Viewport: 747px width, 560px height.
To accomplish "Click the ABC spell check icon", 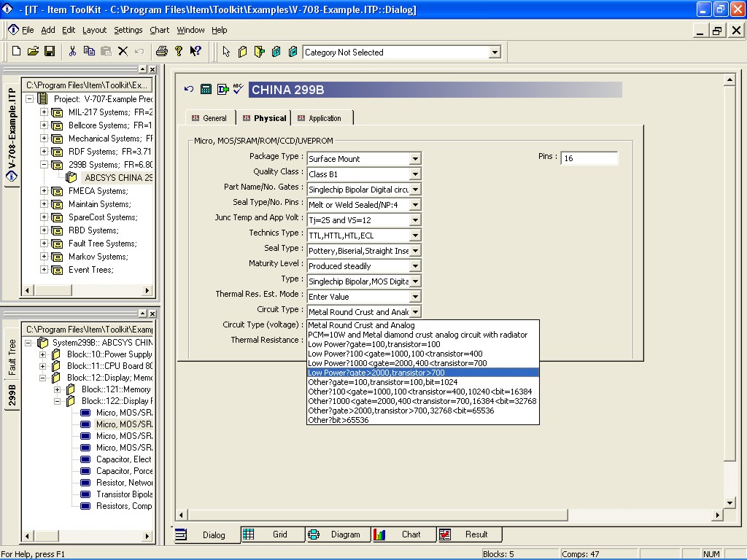I will click(239, 88).
